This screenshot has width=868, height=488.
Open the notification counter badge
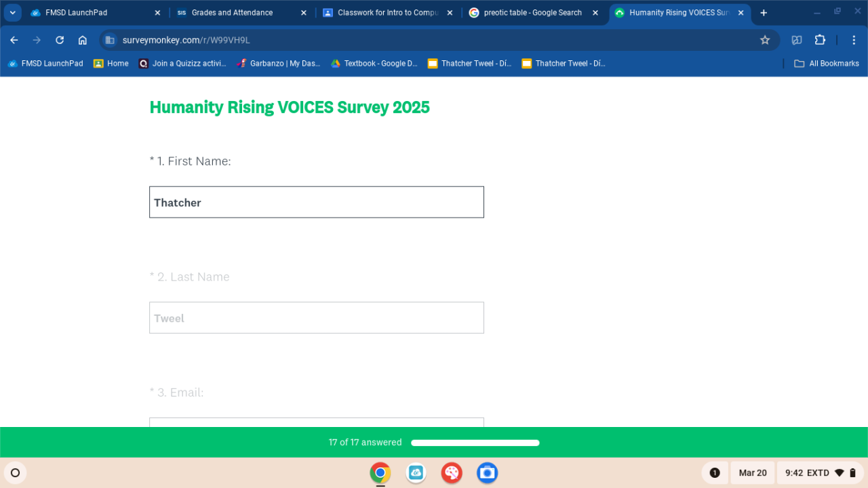click(715, 472)
